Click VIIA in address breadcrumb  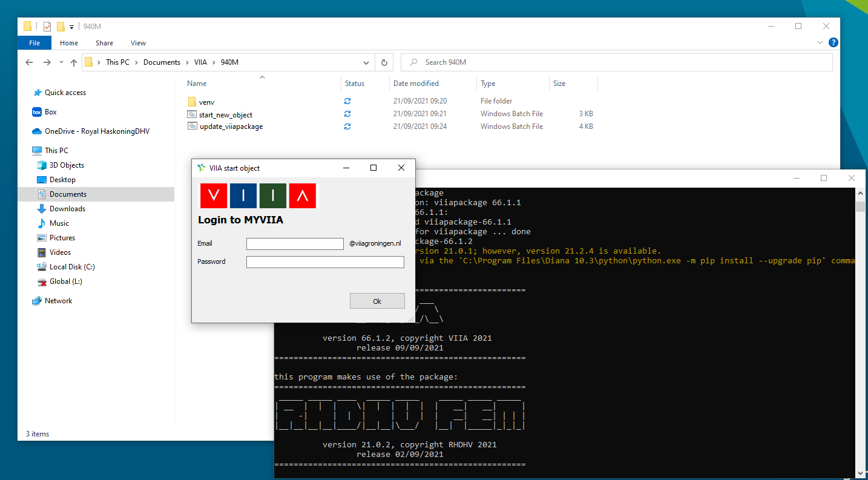pyautogui.click(x=200, y=62)
